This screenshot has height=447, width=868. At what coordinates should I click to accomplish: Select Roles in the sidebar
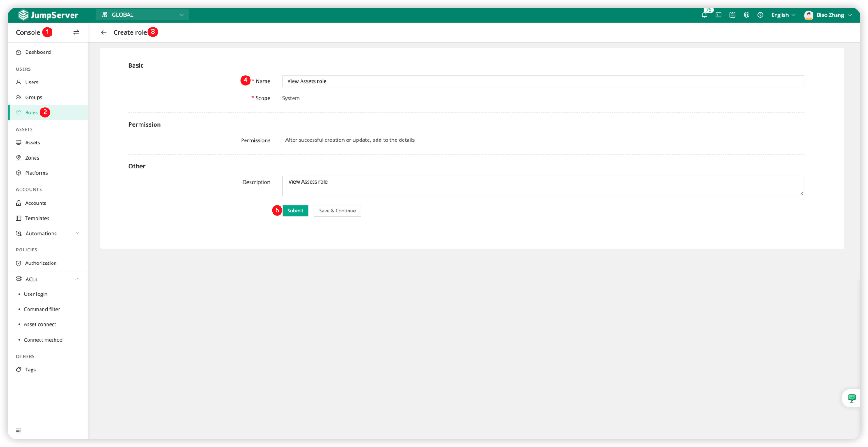coord(48,112)
